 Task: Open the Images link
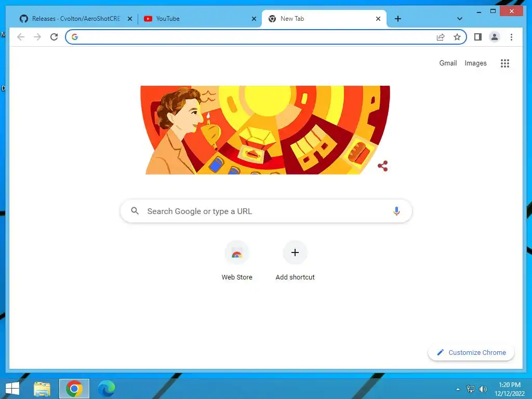click(475, 63)
